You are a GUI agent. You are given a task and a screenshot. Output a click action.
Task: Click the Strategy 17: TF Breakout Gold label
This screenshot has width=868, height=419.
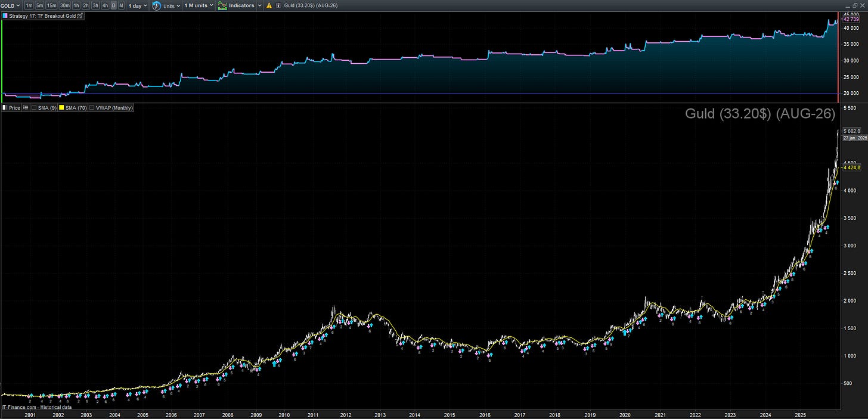tap(42, 16)
